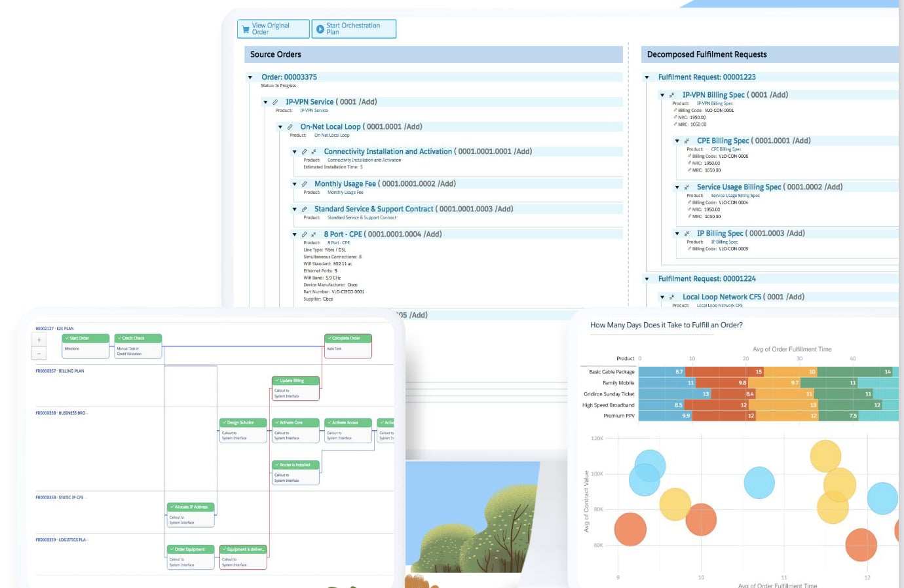Click link icon beside On-Net Local Loop

290,127
